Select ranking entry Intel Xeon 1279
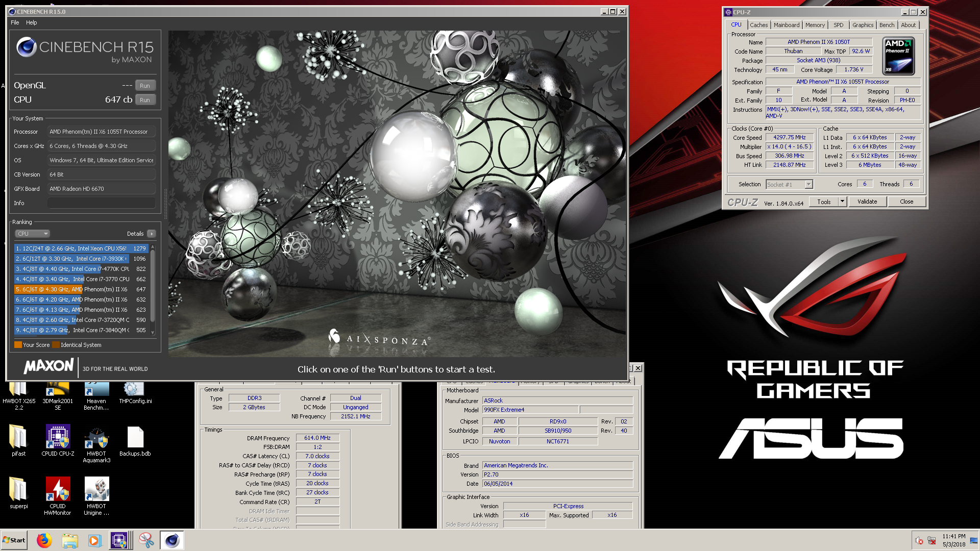 (x=81, y=248)
